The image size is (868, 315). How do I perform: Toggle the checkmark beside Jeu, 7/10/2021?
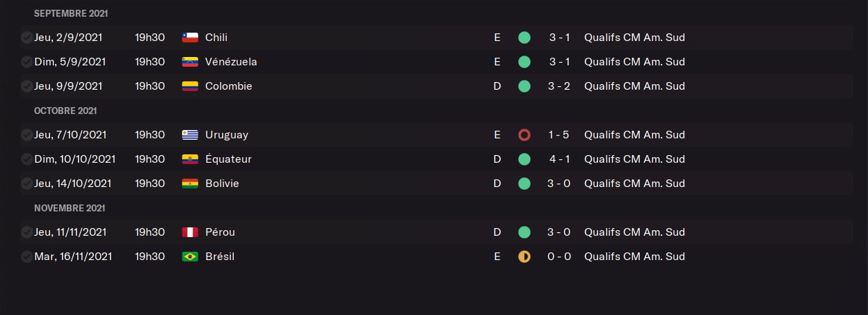[26, 135]
